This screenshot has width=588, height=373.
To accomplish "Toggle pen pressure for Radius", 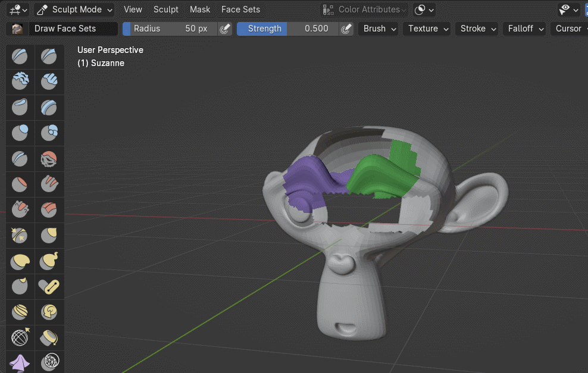I will pyautogui.click(x=224, y=29).
